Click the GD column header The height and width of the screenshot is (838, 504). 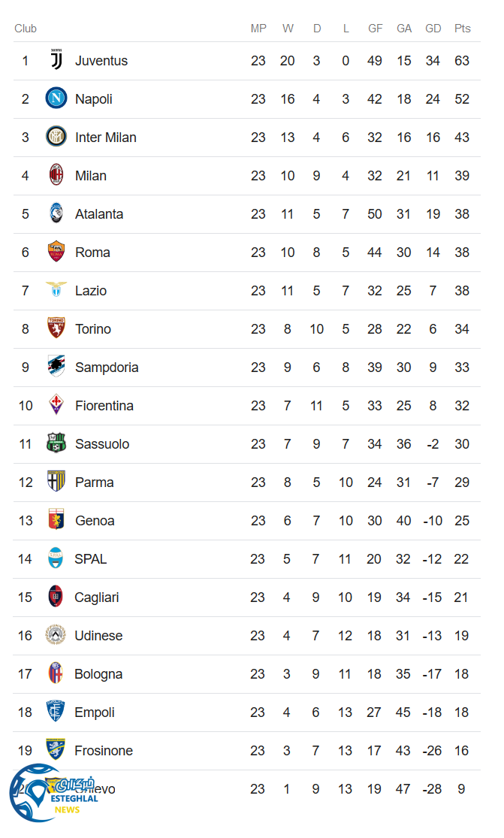coord(433,29)
